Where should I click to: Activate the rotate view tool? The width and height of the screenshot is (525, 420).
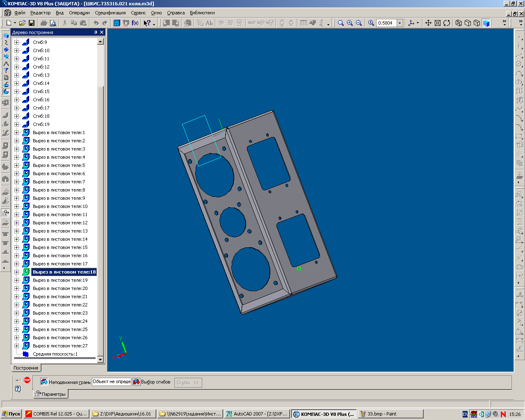point(447,23)
